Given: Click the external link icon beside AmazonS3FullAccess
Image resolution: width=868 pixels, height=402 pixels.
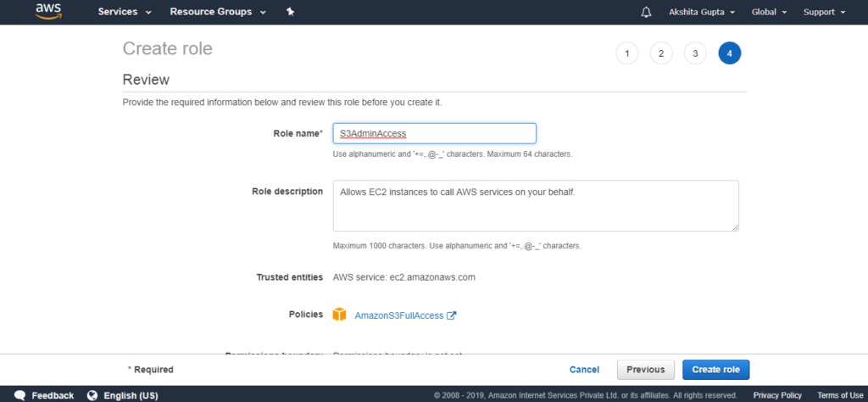Looking at the screenshot, I should 452,315.
